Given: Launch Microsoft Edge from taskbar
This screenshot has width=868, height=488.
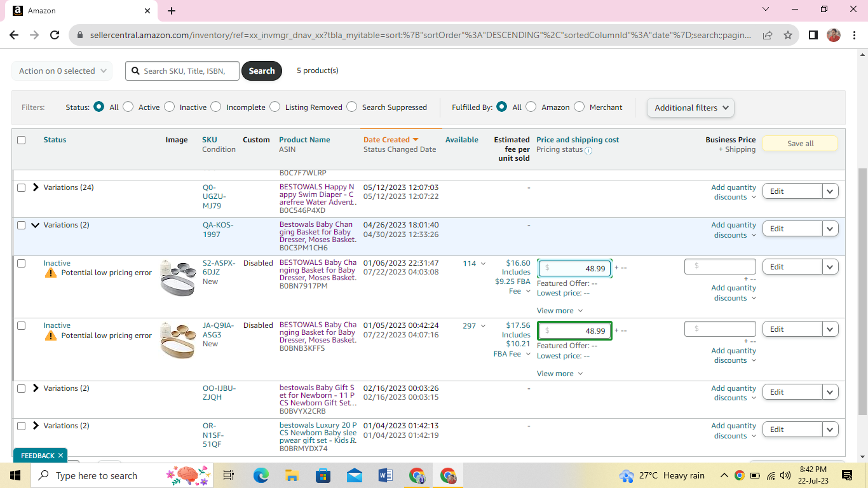Looking at the screenshot, I should click(261, 475).
